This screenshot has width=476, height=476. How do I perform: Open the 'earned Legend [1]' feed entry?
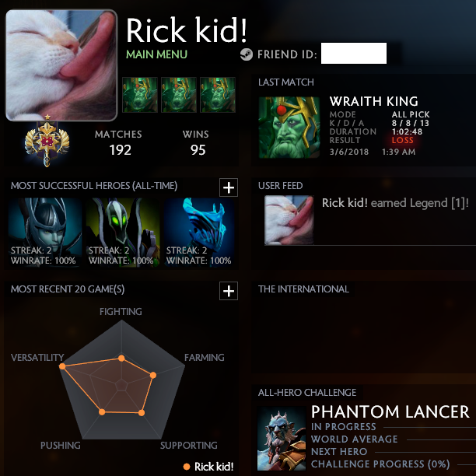[x=395, y=203]
